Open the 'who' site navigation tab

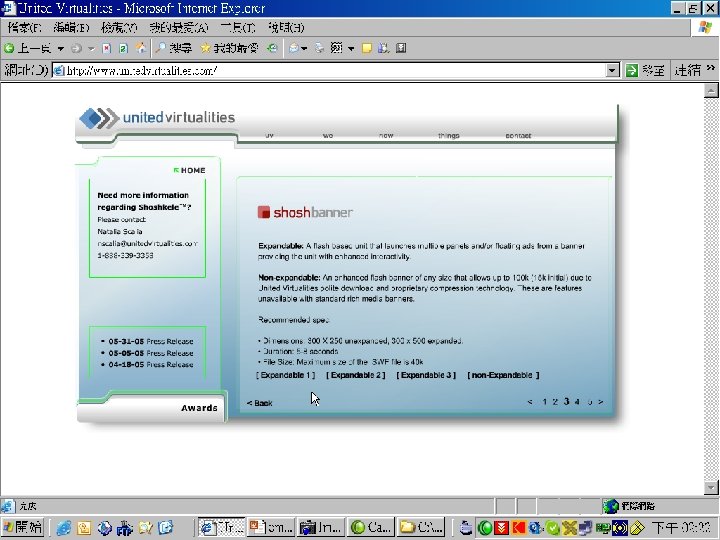pyautogui.click(x=328, y=135)
